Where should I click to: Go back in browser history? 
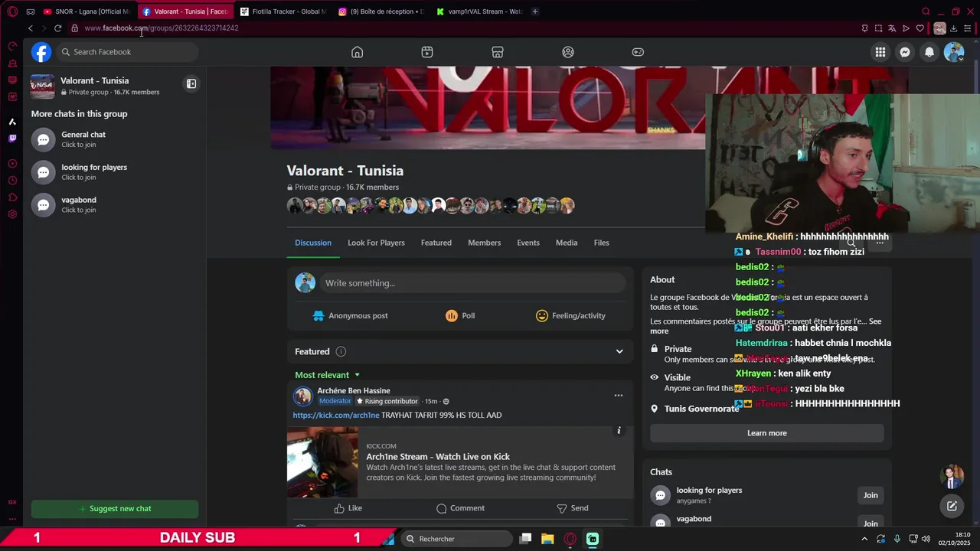[30, 28]
